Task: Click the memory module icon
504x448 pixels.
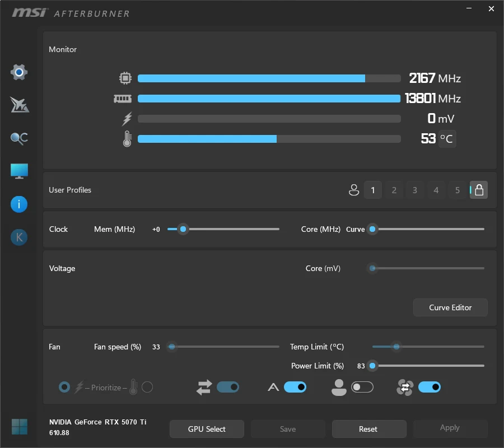Action: click(123, 99)
